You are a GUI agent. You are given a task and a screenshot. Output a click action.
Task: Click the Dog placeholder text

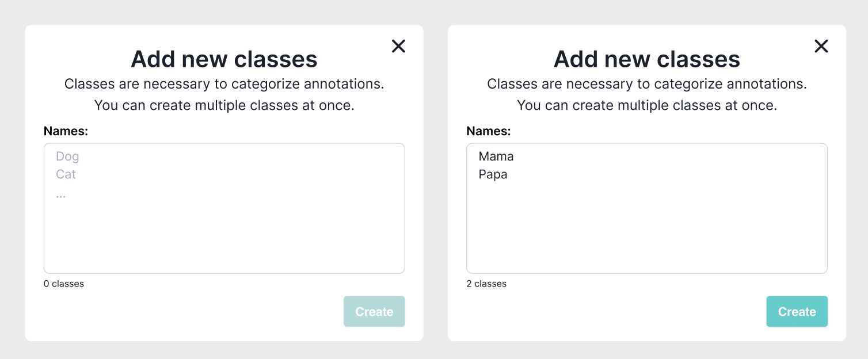pyautogui.click(x=67, y=156)
